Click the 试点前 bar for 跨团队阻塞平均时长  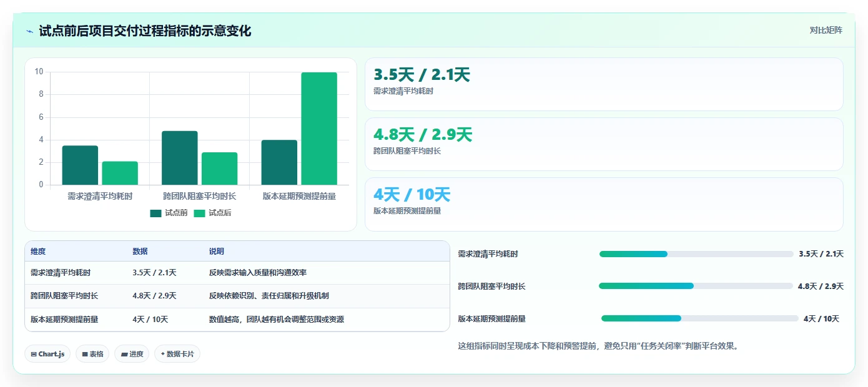coord(180,158)
